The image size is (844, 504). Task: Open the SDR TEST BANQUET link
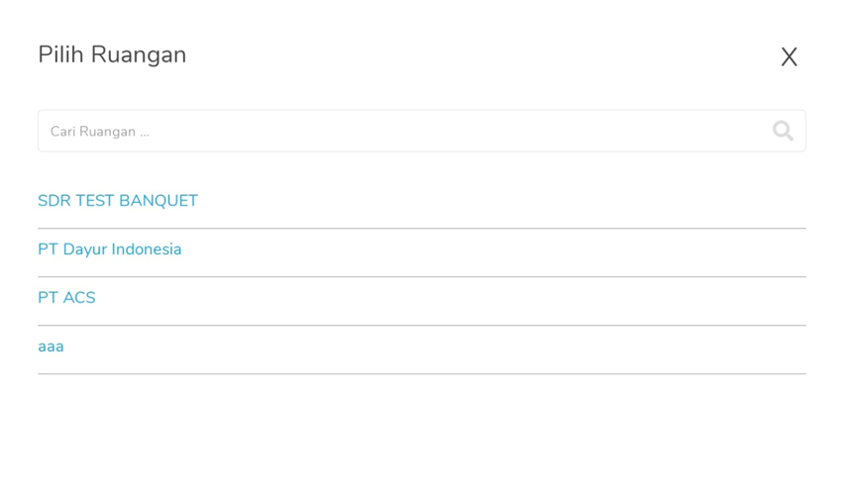click(x=118, y=201)
